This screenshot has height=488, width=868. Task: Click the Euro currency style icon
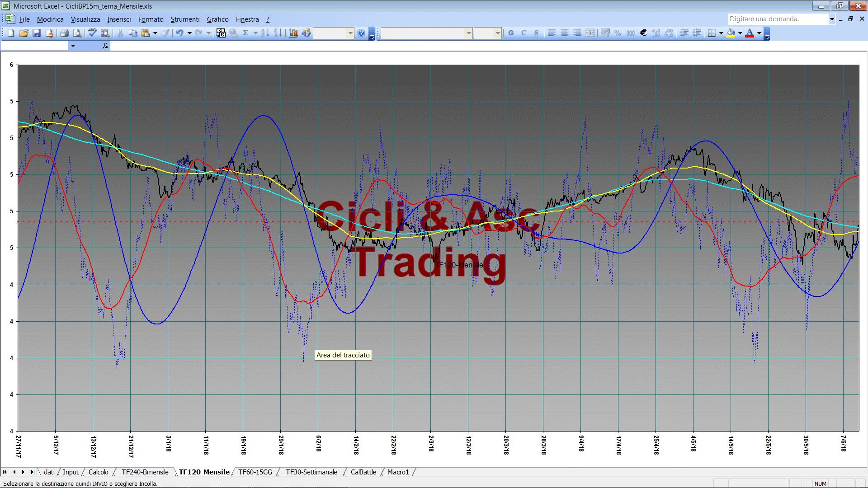tap(643, 33)
